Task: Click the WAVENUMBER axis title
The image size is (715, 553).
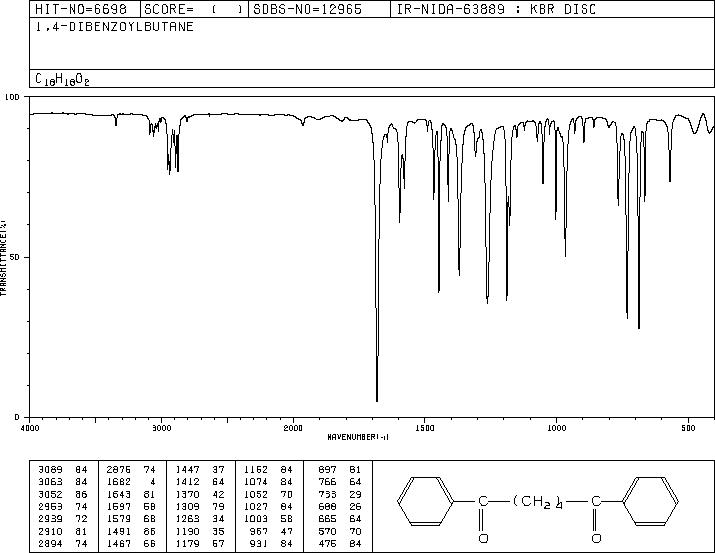Action: 358,437
